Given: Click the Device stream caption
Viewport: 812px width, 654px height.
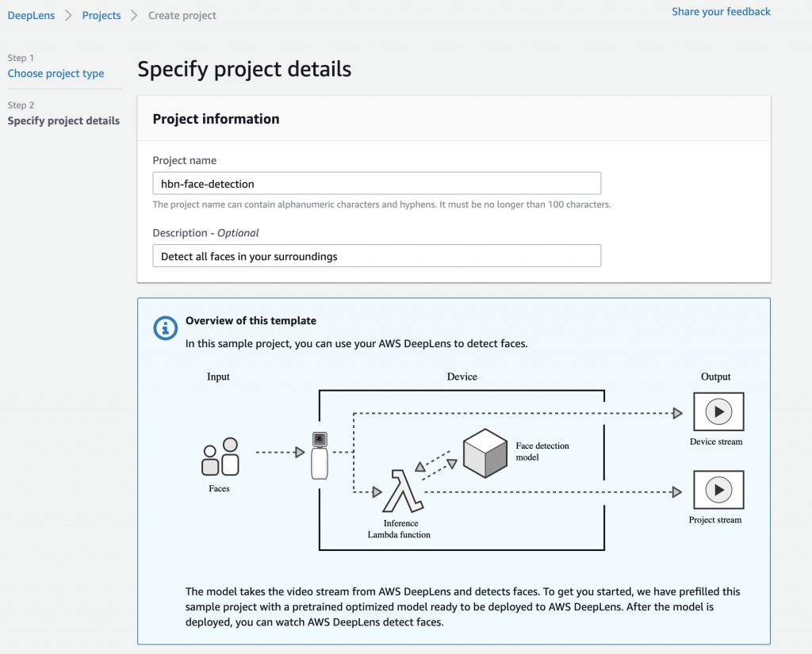Looking at the screenshot, I should click(716, 442).
